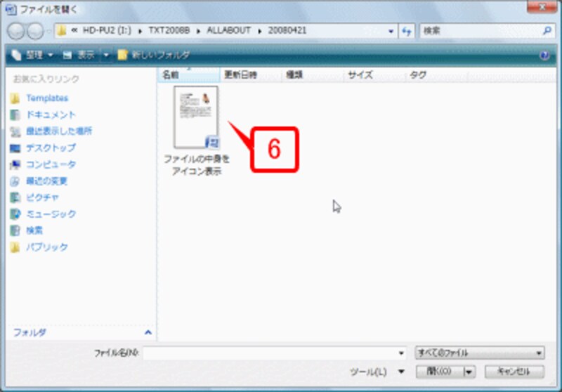
Task: Open the ツール(L) dropdown menu
Action: pyautogui.click(x=377, y=372)
